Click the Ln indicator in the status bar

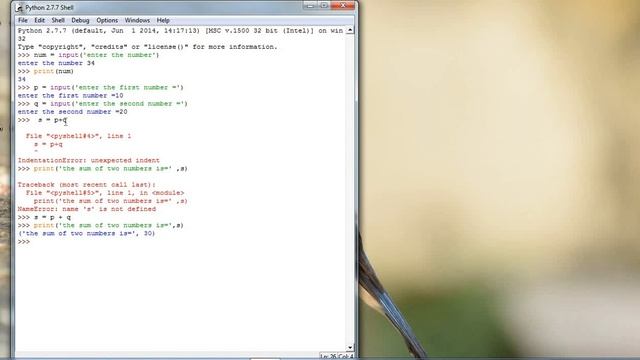click(328, 356)
